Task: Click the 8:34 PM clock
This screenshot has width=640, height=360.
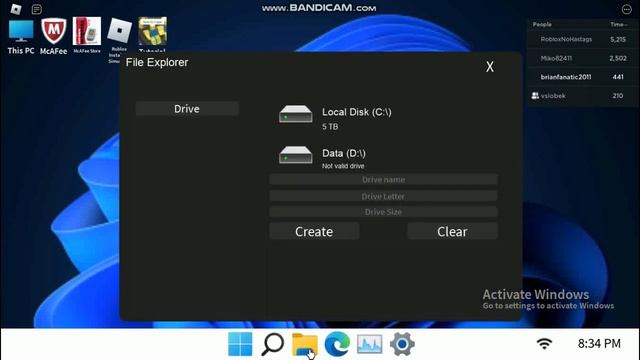Action: coord(599,344)
